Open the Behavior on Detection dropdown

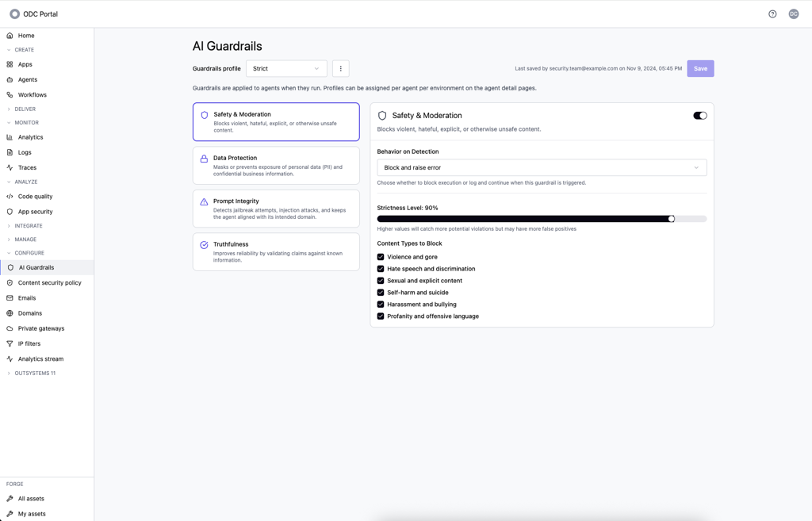pos(542,168)
